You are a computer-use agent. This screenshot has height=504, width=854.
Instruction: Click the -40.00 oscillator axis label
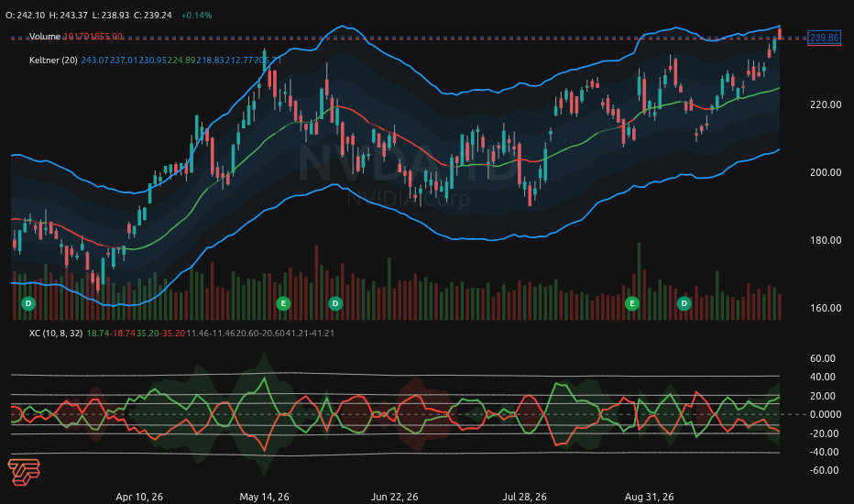click(823, 452)
